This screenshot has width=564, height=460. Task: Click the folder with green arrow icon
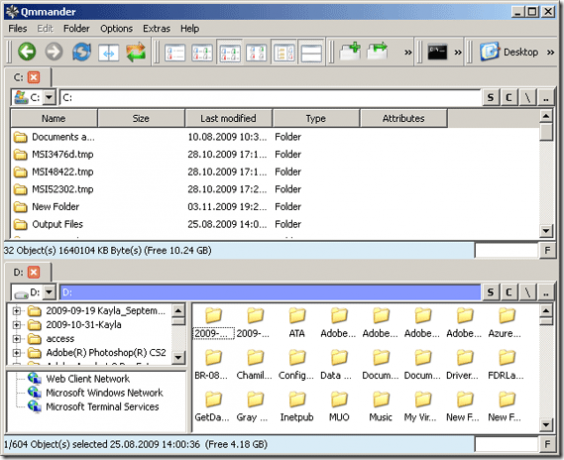(377, 51)
